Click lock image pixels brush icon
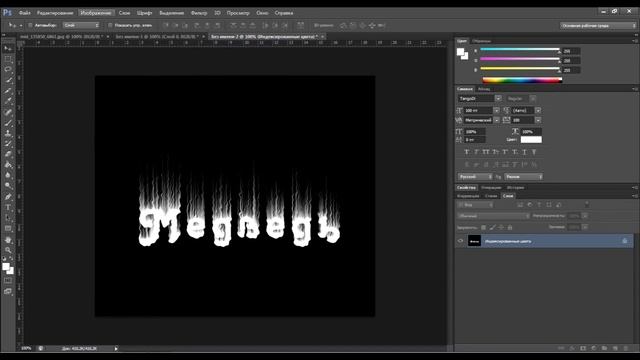 pos(493,227)
